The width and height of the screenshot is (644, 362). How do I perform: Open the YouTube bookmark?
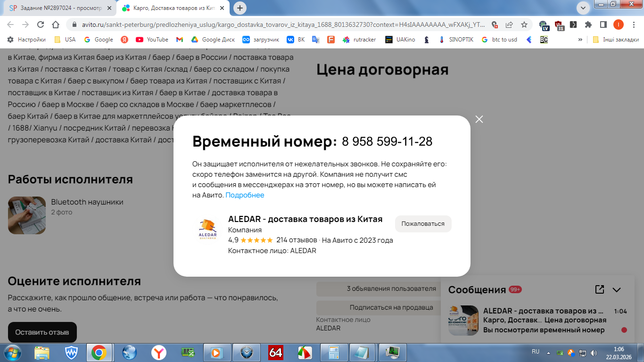[152, 40]
